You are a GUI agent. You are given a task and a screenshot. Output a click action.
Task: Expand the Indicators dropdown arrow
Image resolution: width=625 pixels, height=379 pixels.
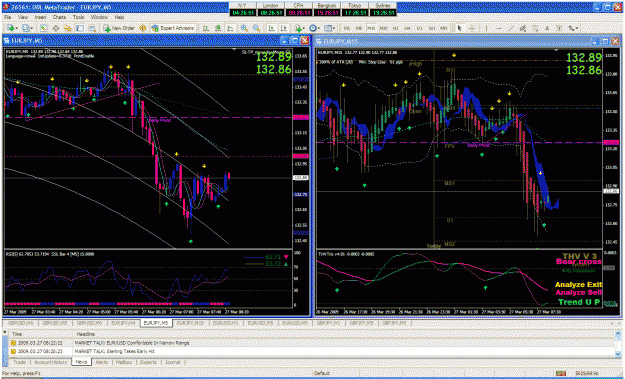304,28
